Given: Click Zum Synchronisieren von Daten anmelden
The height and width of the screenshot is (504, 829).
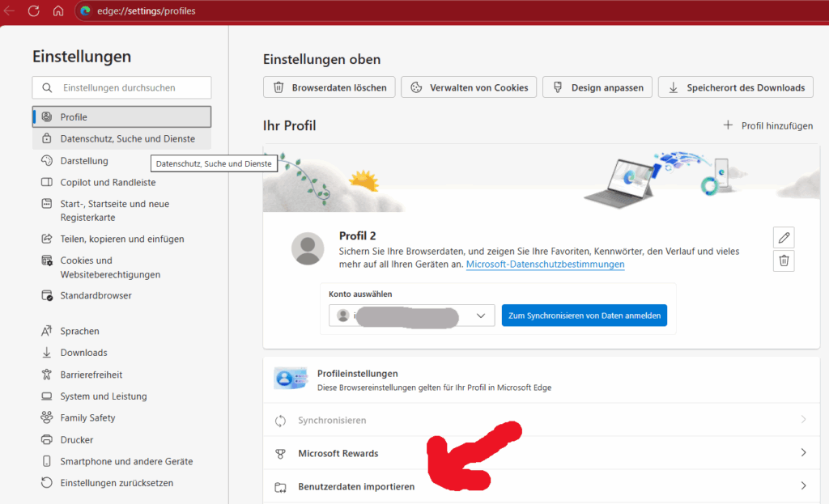Looking at the screenshot, I should [x=585, y=316].
